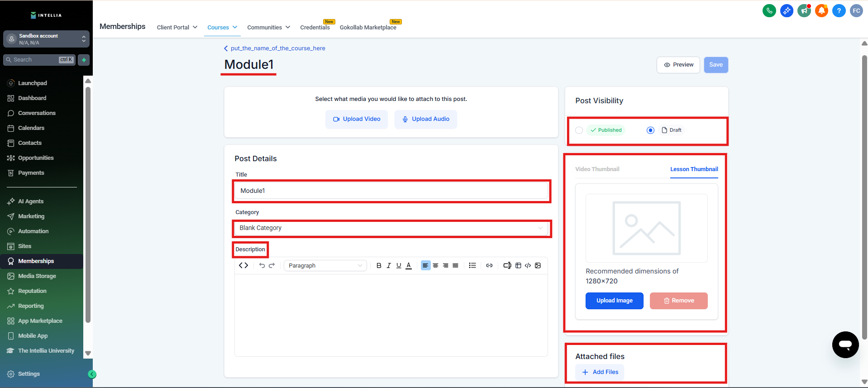Switch to the Video Thumbnail tab
Image resolution: width=868 pixels, height=388 pixels.
tap(597, 169)
